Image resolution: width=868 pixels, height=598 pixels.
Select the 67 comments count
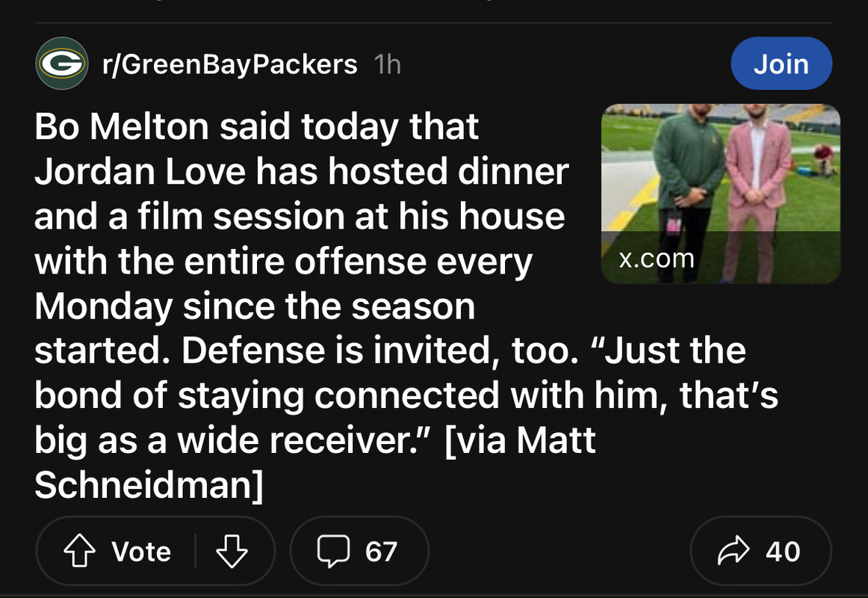click(381, 552)
